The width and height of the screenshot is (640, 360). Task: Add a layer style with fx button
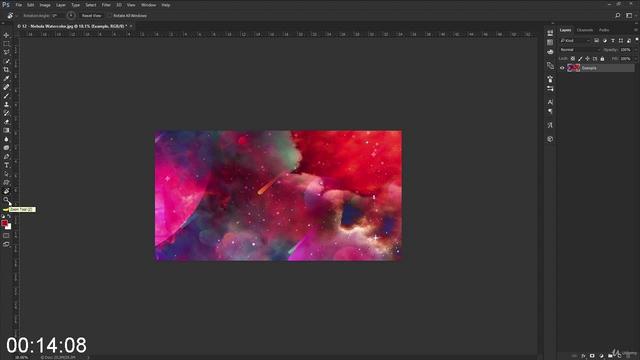[583, 356]
